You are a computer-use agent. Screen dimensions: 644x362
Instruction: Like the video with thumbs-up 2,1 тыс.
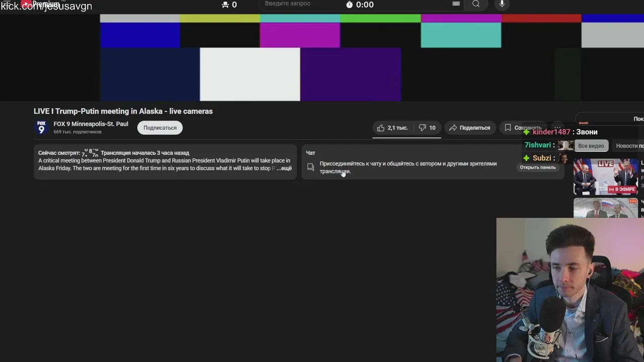click(x=392, y=128)
